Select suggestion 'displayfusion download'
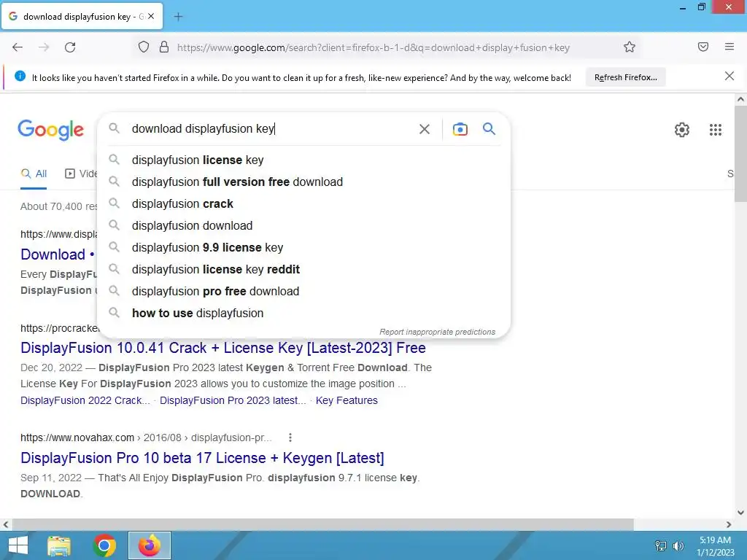 303,226
